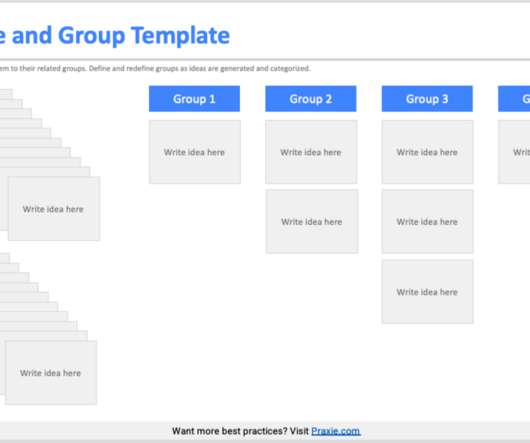
Task: Click the second idea card under Group 2
Action: pyautogui.click(x=312, y=221)
